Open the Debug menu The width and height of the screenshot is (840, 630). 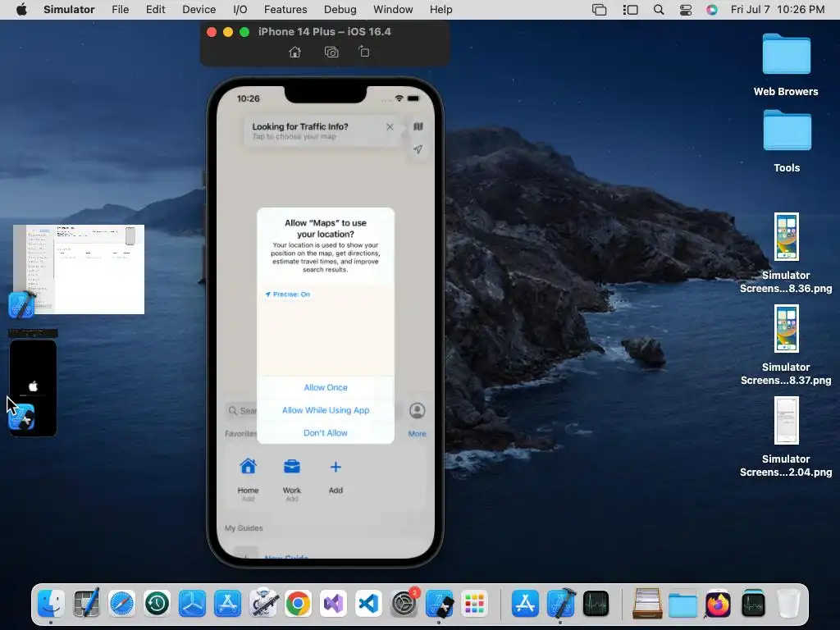[x=340, y=10]
